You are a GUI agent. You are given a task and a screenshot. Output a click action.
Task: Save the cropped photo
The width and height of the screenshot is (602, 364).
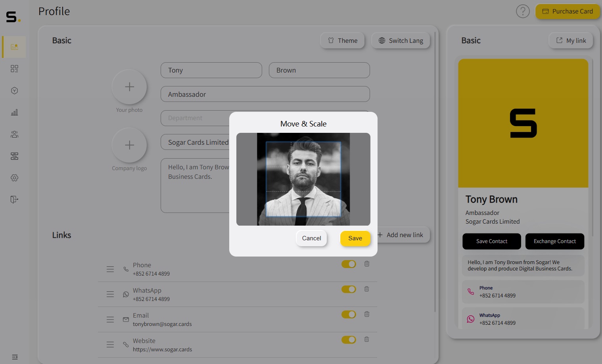355,238
